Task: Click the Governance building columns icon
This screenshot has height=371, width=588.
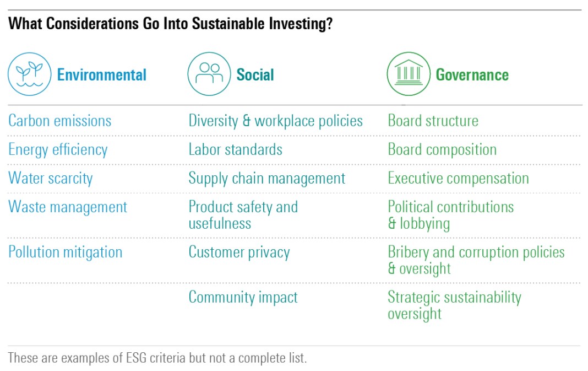Action: click(409, 74)
